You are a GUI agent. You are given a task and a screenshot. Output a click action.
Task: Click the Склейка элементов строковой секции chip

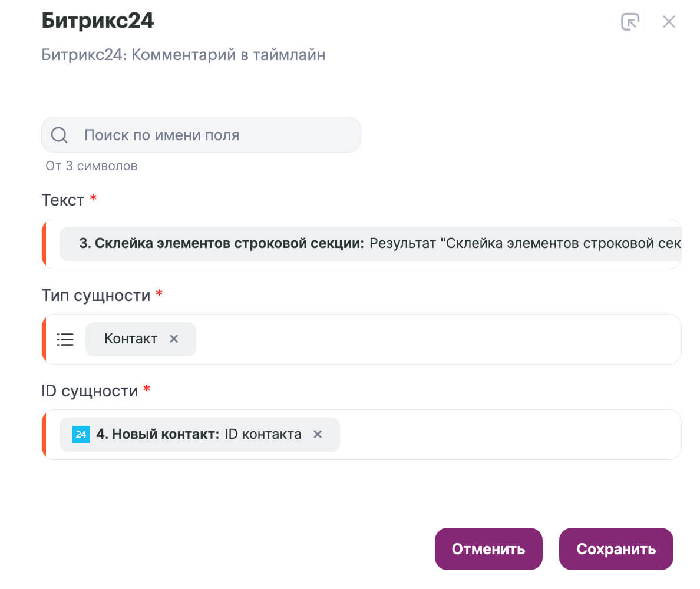tap(371, 244)
